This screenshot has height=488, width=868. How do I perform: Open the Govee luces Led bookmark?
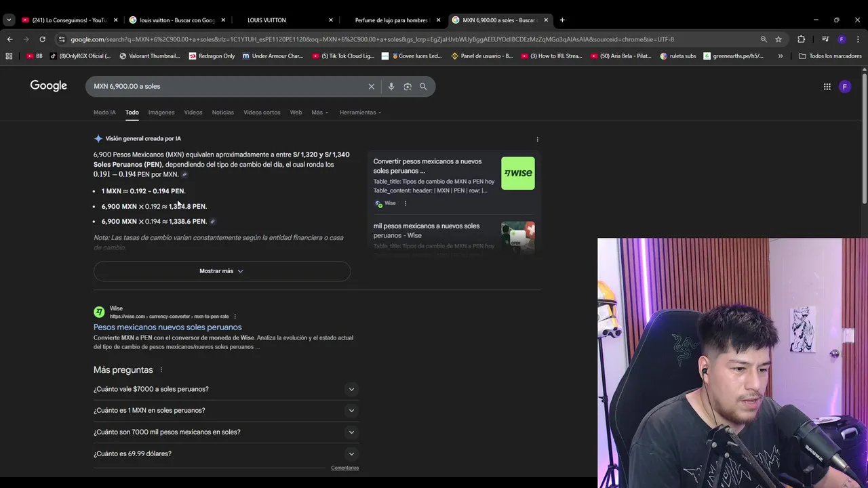pyautogui.click(x=412, y=56)
